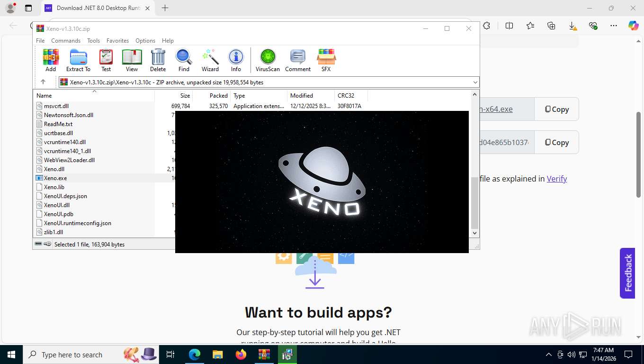Select msvcrt.dll in the file list
The height and width of the screenshot is (364, 644).
(x=56, y=106)
